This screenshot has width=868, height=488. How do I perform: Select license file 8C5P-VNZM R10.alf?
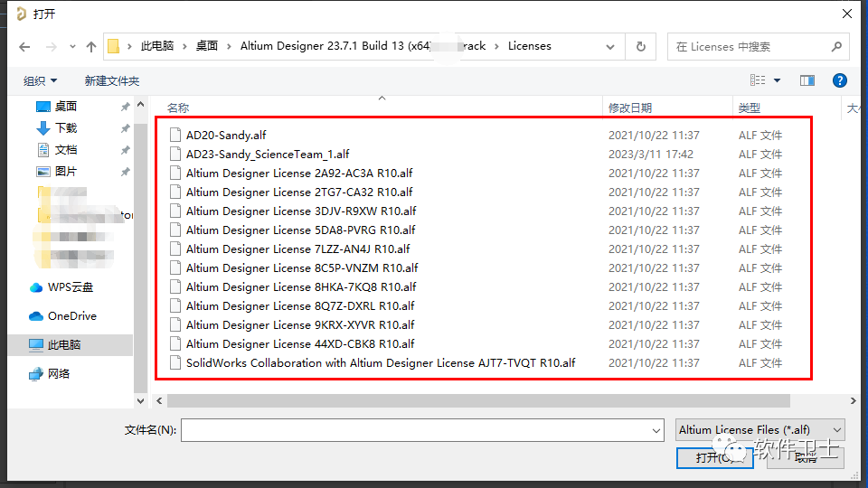point(302,267)
